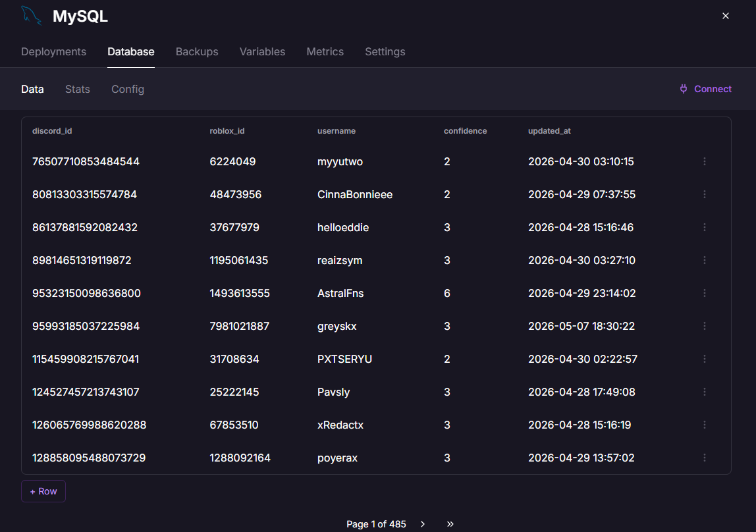Open row menu for Pavsly
Viewport: 756px width, 532px height.
coord(705,392)
